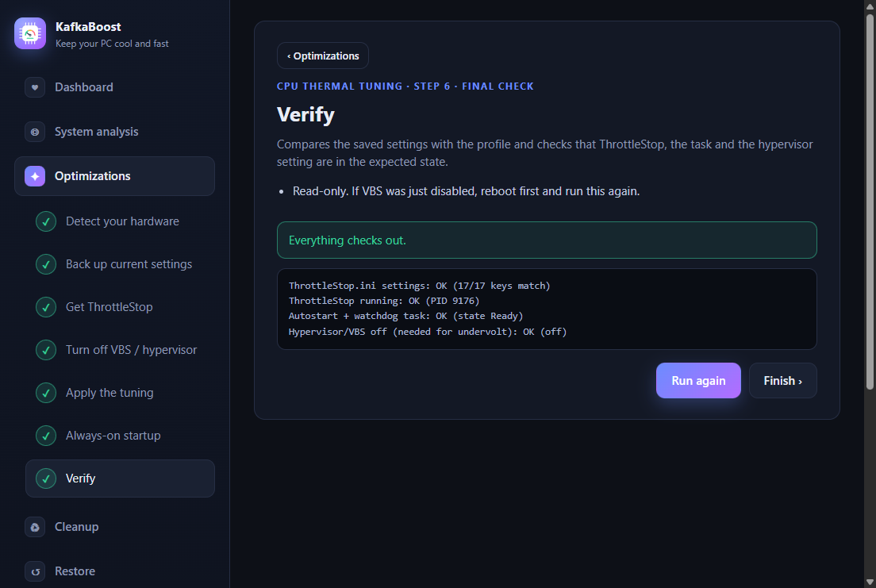Click checkmark icon beside Always-on startup
Viewport: 876px width, 588px height.
[46, 436]
